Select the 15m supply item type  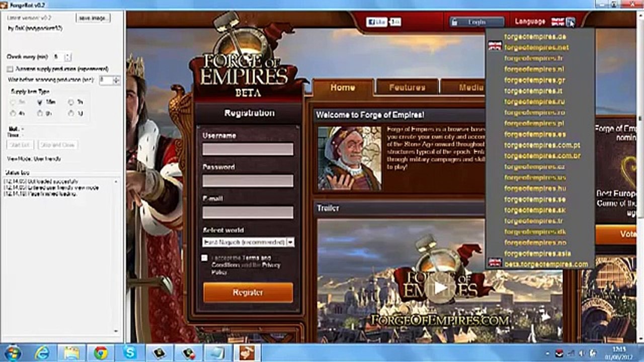pos(40,102)
